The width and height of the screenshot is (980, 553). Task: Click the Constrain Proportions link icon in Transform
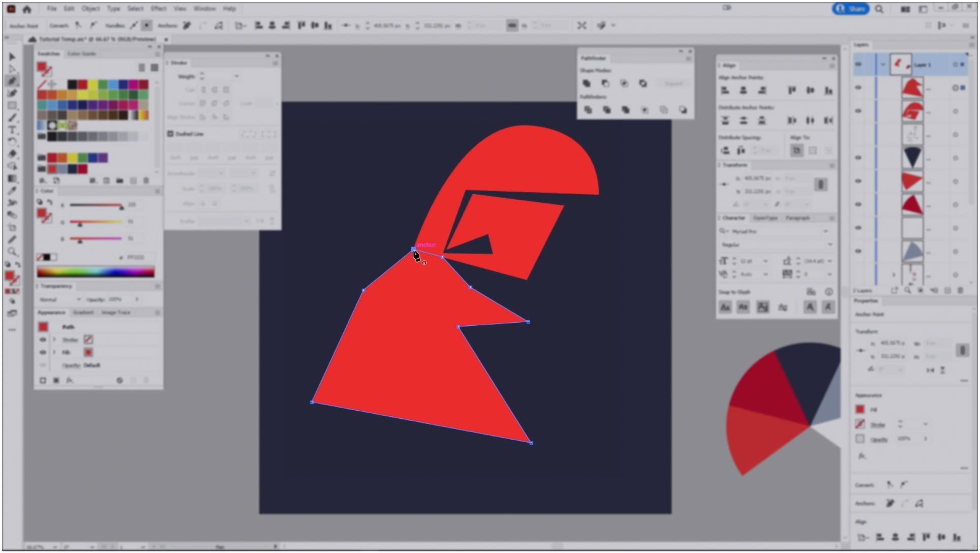[820, 185]
